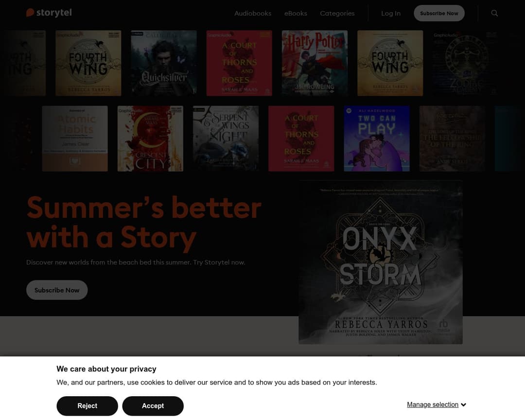Open the Quicksilver book cover
The height and width of the screenshot is (420, 525).
coord(164,63)
